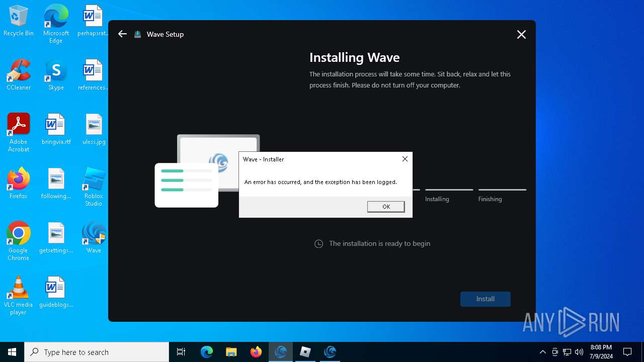
Task: Click the Wave Setup title icon
Action: (x=137, y=34)
